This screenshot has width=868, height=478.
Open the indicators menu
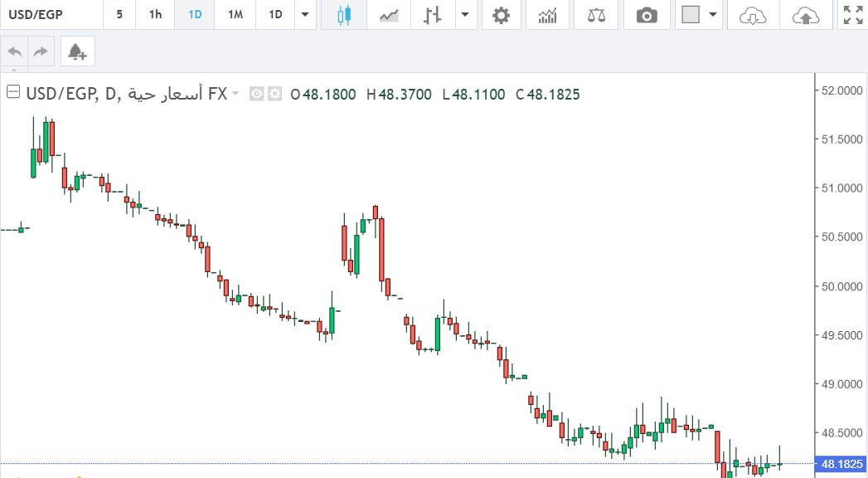pos(547,15)
